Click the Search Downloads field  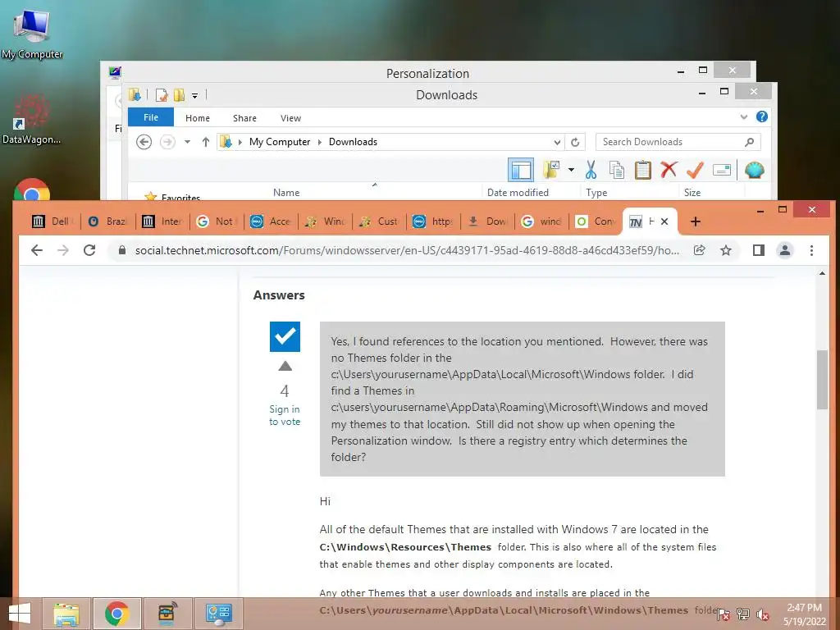[678, 142]
